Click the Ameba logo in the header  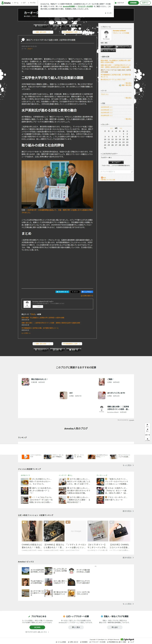pos(6,3)
